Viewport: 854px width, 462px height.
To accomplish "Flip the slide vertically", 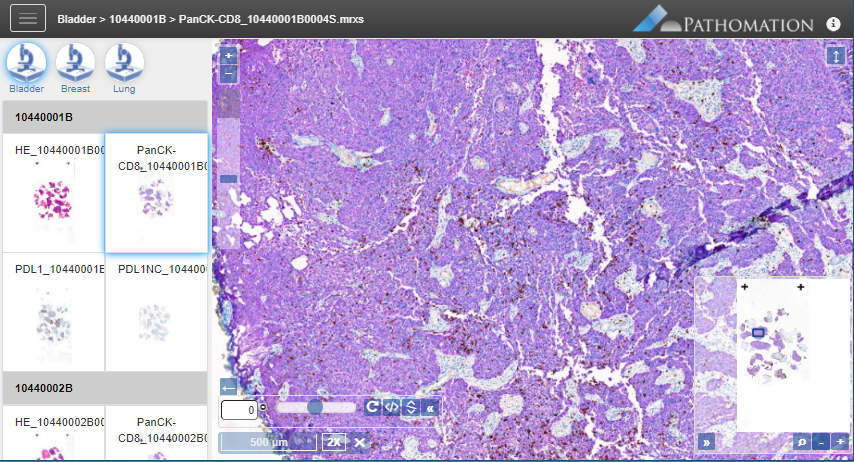I will click(411, 407).
